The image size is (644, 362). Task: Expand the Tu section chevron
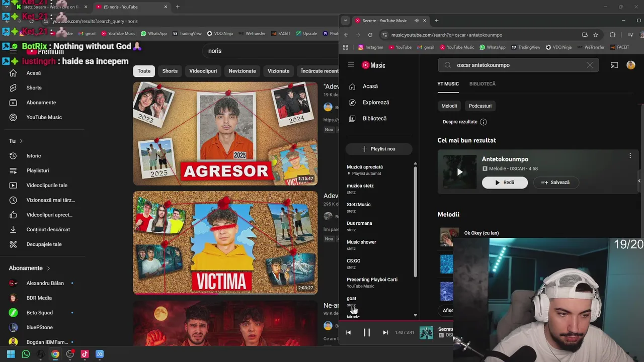pyautogui.click(x=21, y=141)
